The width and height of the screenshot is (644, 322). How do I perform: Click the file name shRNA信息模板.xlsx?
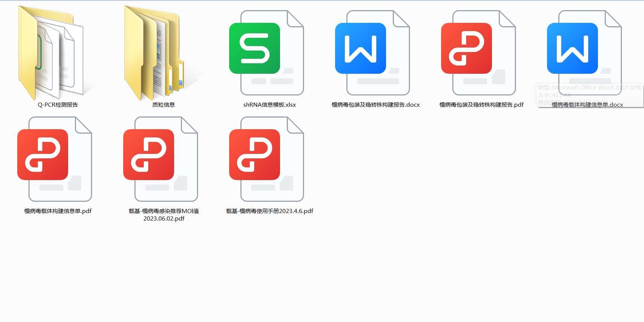click(x=270, y=105)
